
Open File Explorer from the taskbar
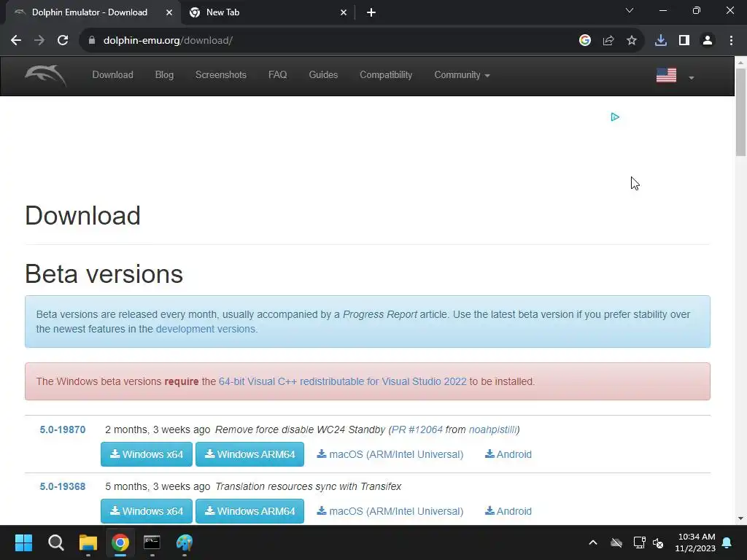(x=88, y=542)
